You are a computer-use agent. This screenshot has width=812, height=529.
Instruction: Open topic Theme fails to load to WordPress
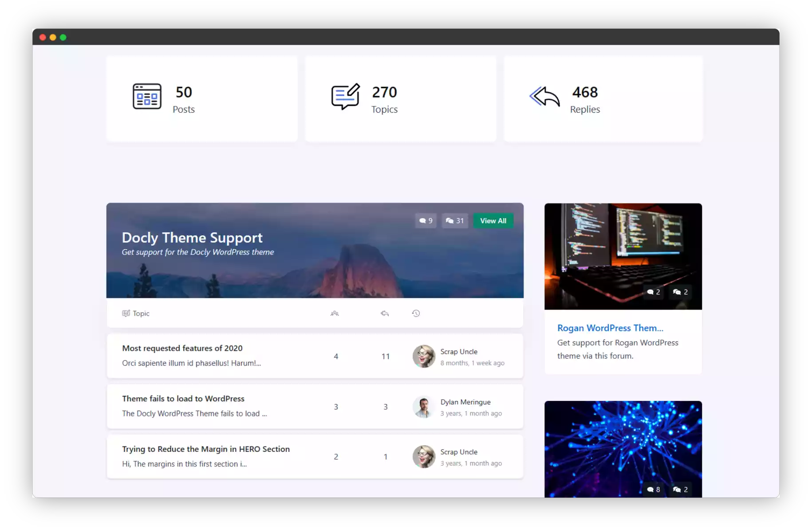click(x=183, y=399)
